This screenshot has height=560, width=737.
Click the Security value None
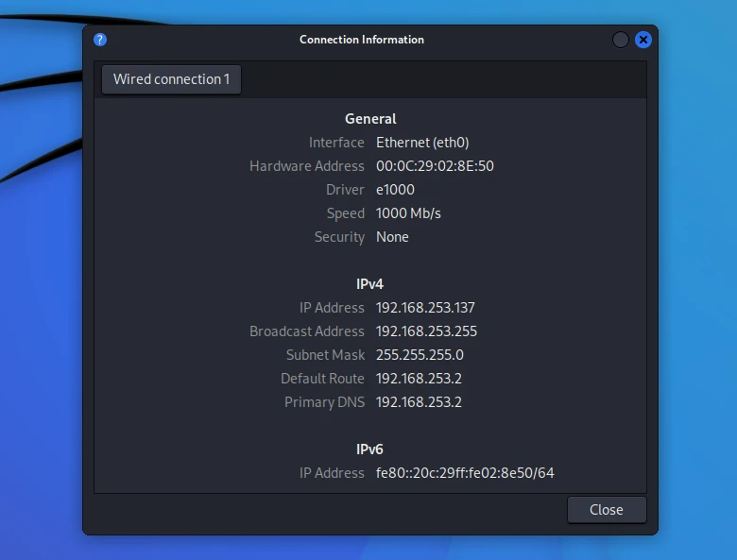click(392, 237)
